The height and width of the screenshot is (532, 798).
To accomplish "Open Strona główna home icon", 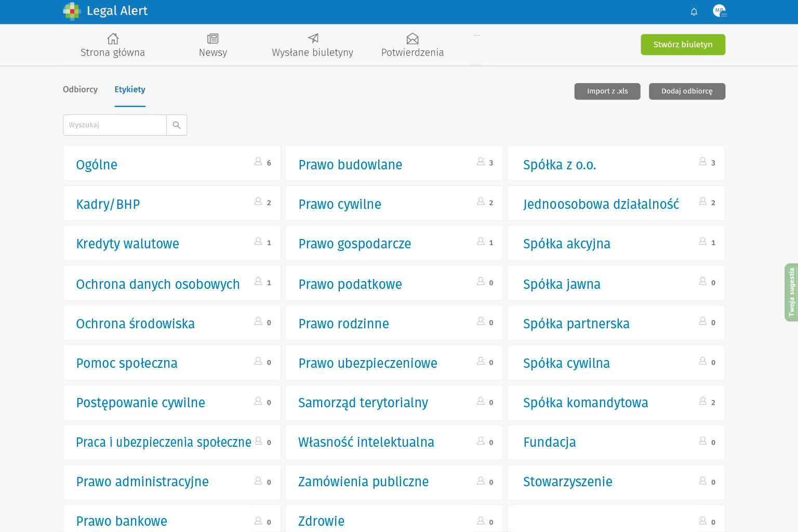I will (113, 39).
